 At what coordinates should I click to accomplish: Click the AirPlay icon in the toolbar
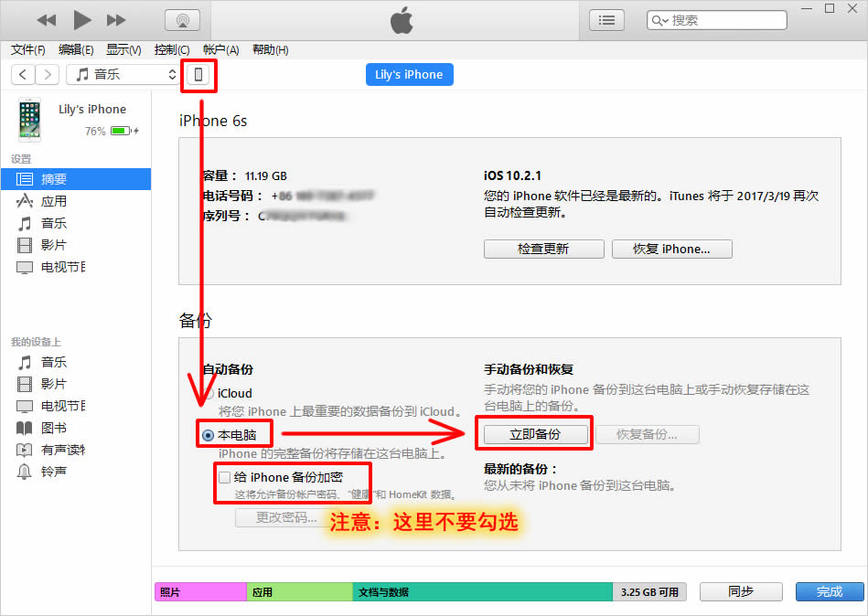181,19
